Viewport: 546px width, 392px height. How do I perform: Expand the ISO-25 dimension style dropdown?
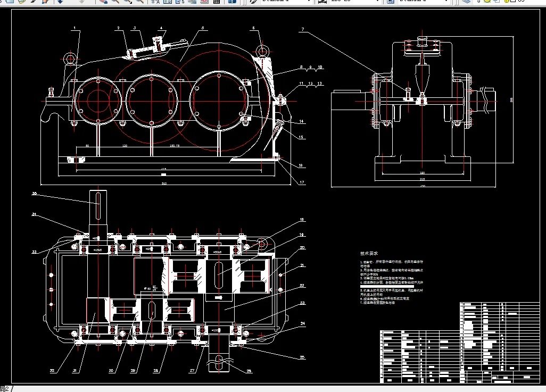[377, 1]
